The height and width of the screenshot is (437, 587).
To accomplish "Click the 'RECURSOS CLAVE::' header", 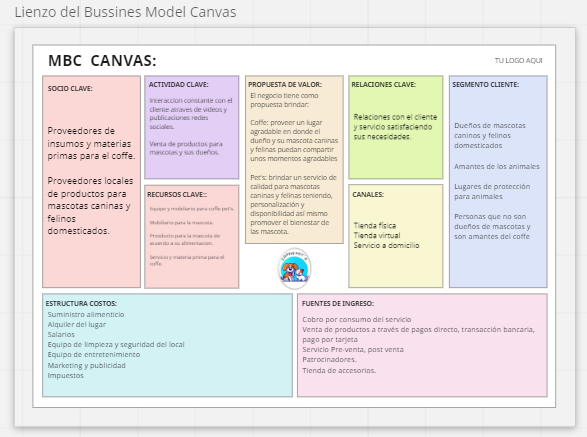I will pos(177,195).
